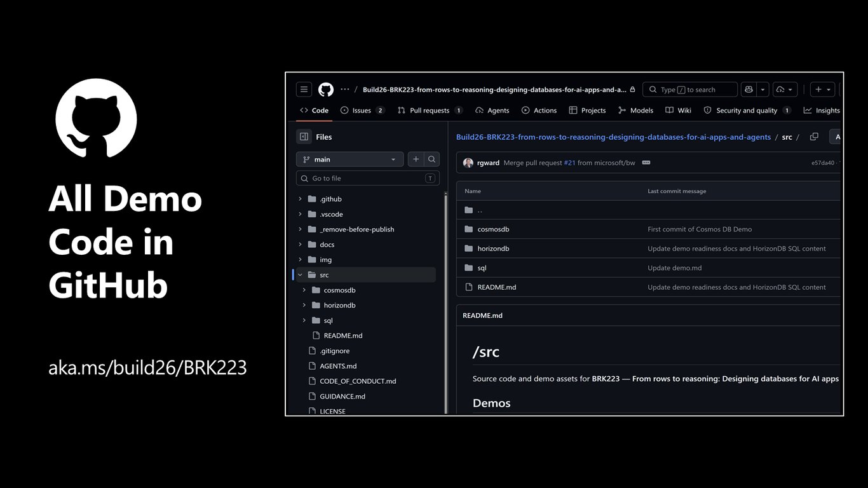Expand the .github folder chevron
The width and height of the screenshot is (868, 488).
point(300,199)
